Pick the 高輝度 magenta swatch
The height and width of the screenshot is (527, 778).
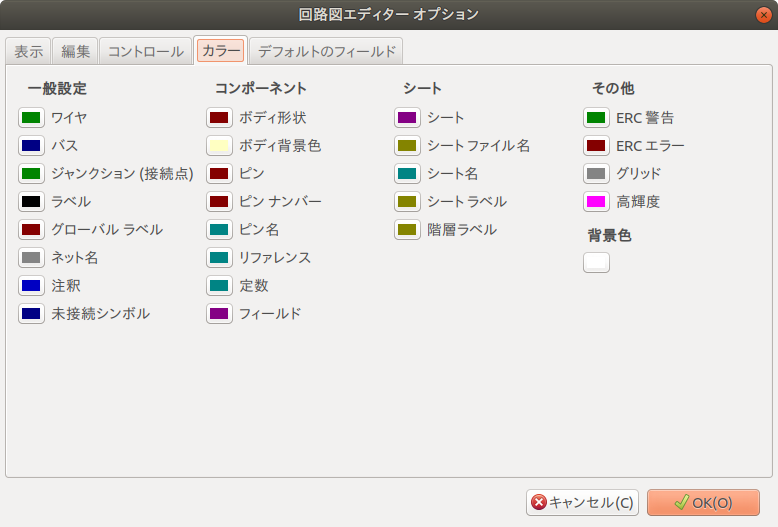coord(596,202)
